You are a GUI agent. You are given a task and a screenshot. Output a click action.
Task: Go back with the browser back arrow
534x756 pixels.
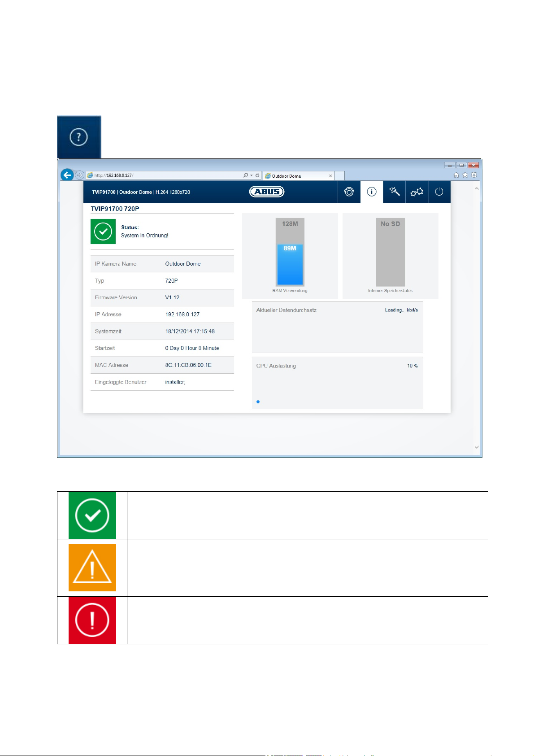tap(67, 175)
